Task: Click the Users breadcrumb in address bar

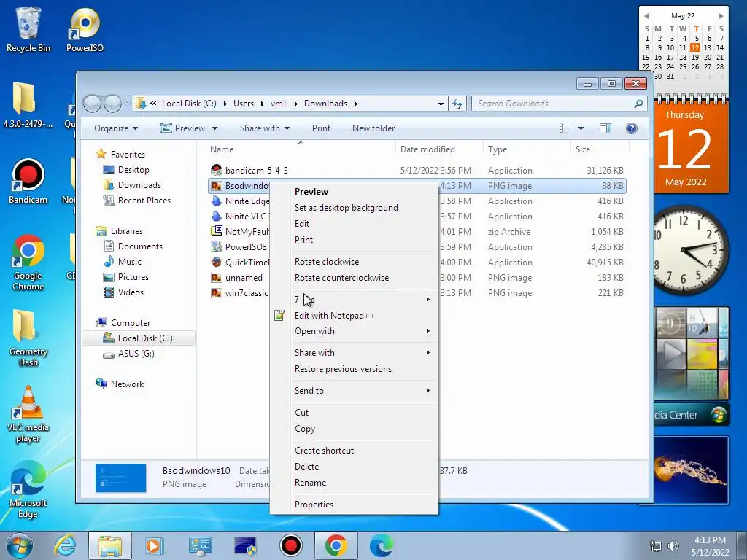Action: coord(244,104)
